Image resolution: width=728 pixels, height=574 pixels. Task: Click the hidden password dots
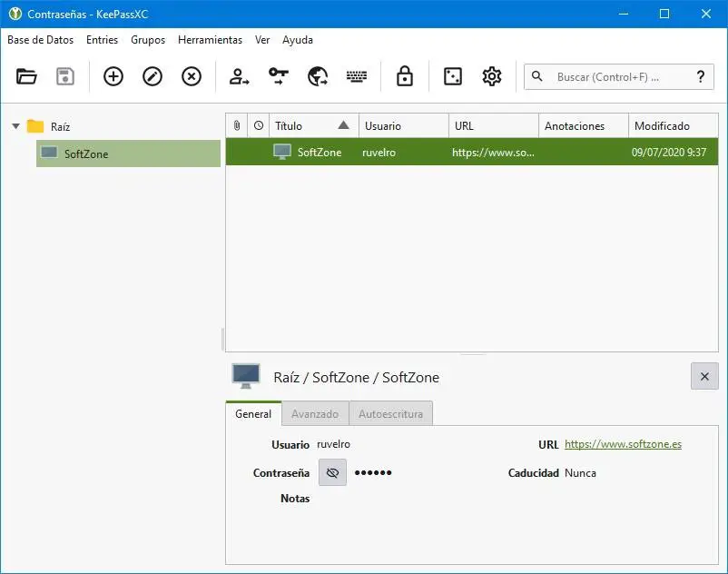click(373, 473)
